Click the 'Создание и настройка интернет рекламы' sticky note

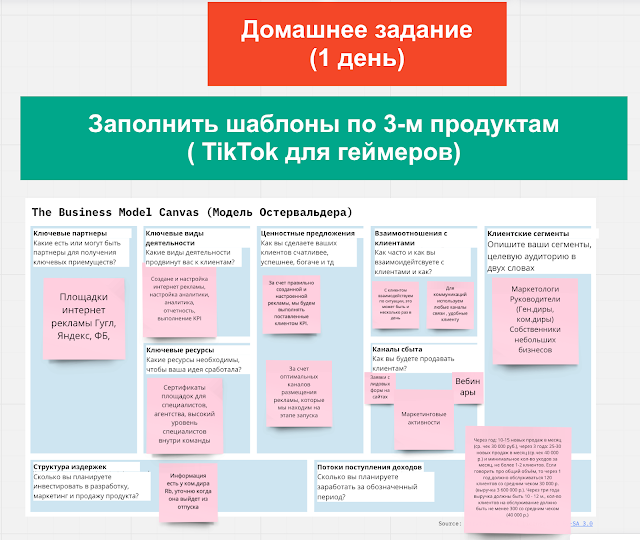180,300
